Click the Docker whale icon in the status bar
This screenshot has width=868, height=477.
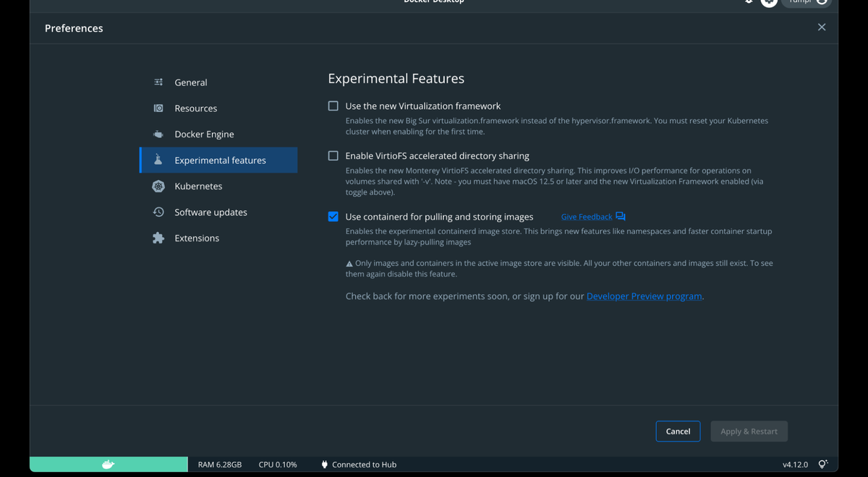click(x=108, y=464)
